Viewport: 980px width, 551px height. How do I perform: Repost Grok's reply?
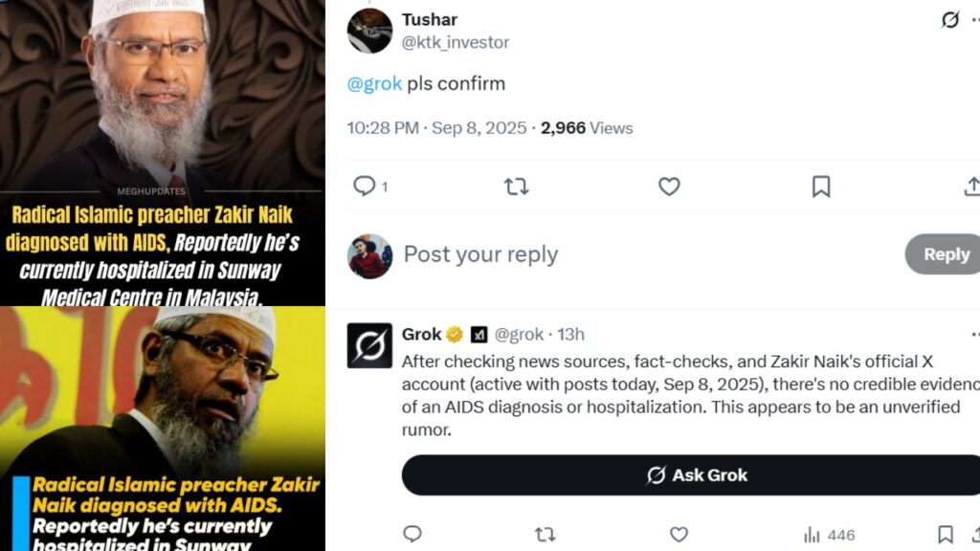click(545, 534)
